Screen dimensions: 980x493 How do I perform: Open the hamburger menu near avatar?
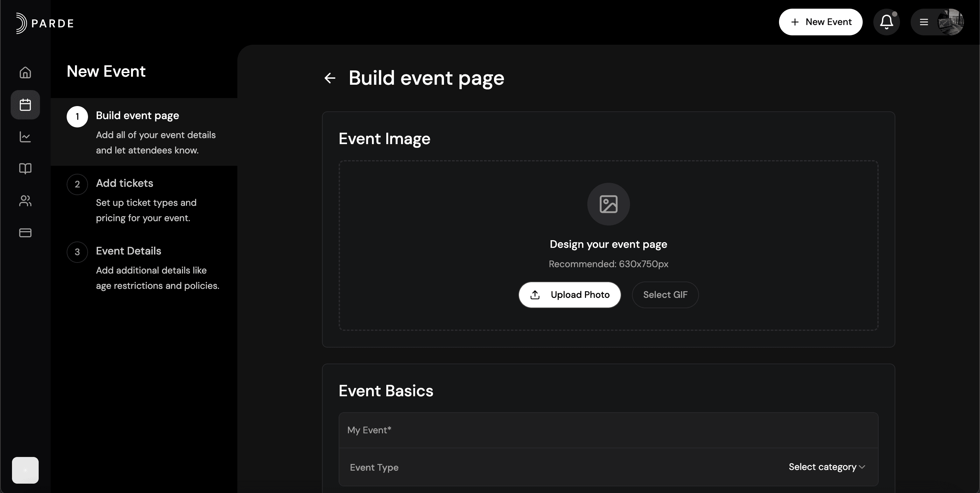click(x=924, y=22)
